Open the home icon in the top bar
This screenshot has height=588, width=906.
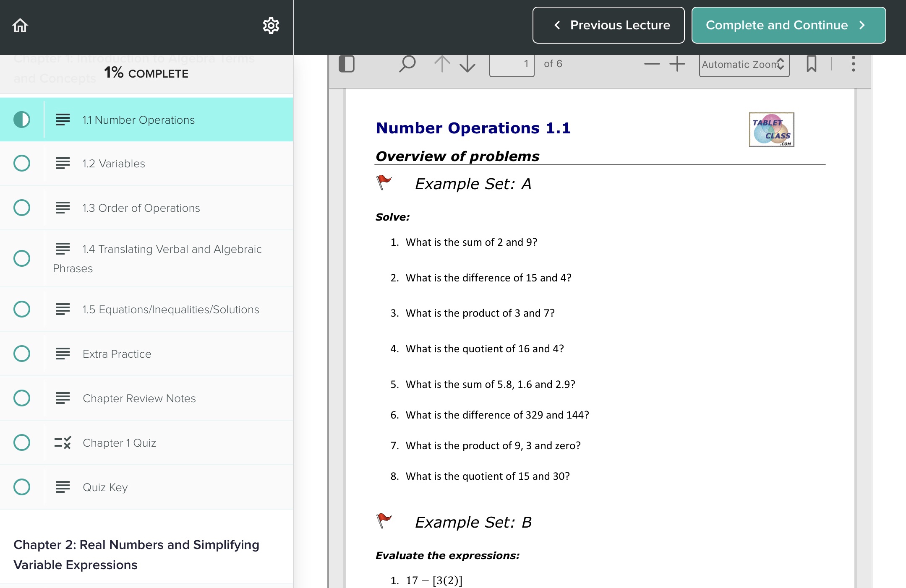[x=20, y=25]
